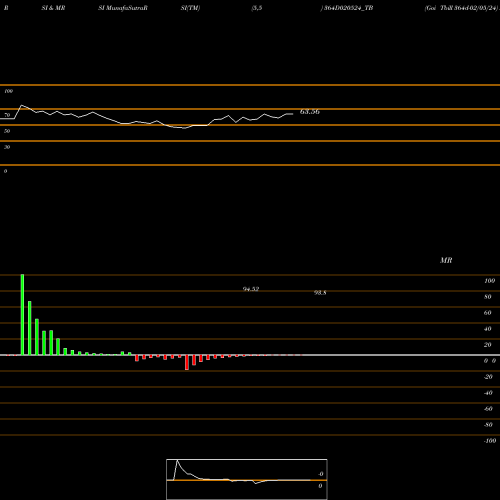Click the MR axis label -100
Screen dimensions: 500x500
489,441
